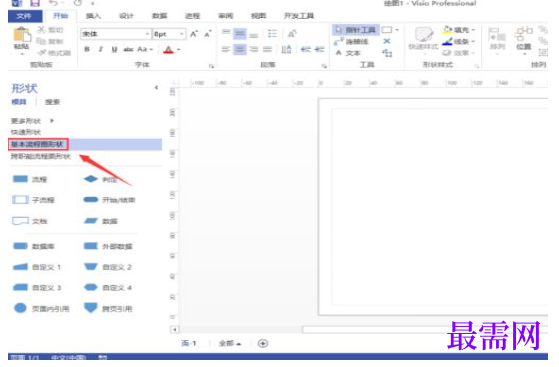The height and width of the screenshot is (367, 559).
Task: Activate the Format Painter (格式刷)
Action: pyautogui.click(x=55, y=53)
